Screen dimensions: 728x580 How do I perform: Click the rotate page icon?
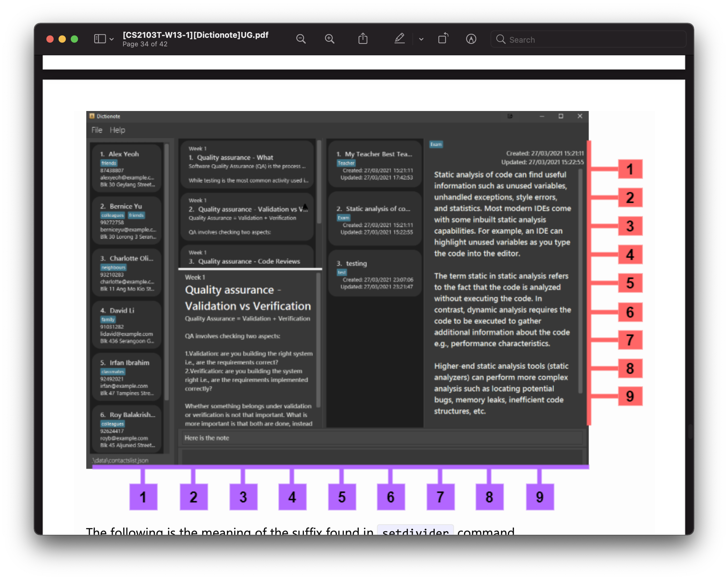[443, 39]
